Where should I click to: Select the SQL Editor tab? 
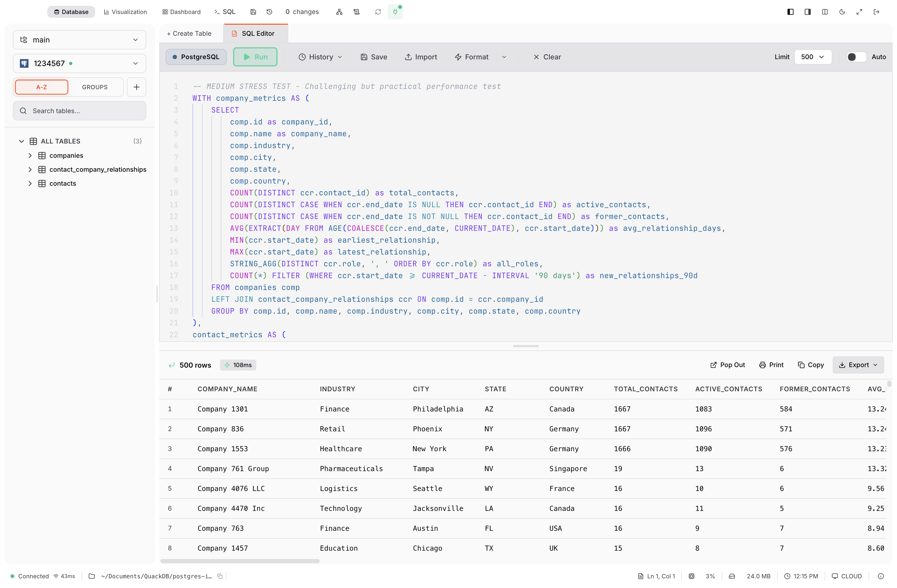click(x=255, y=34)
